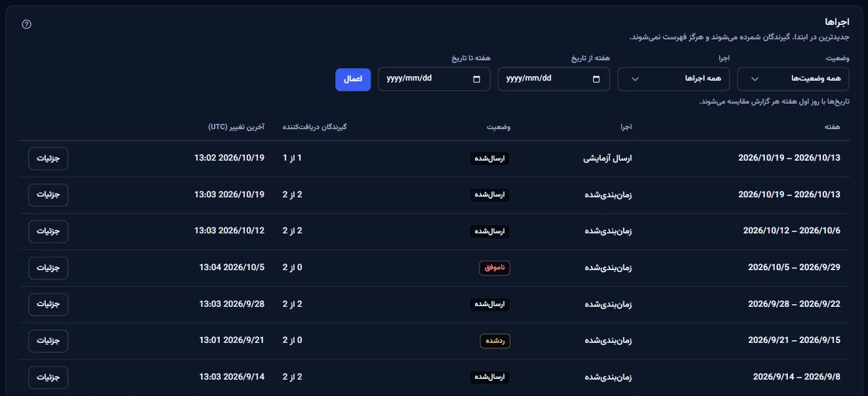Click the ناموفق status badge

tap(495, 268)
